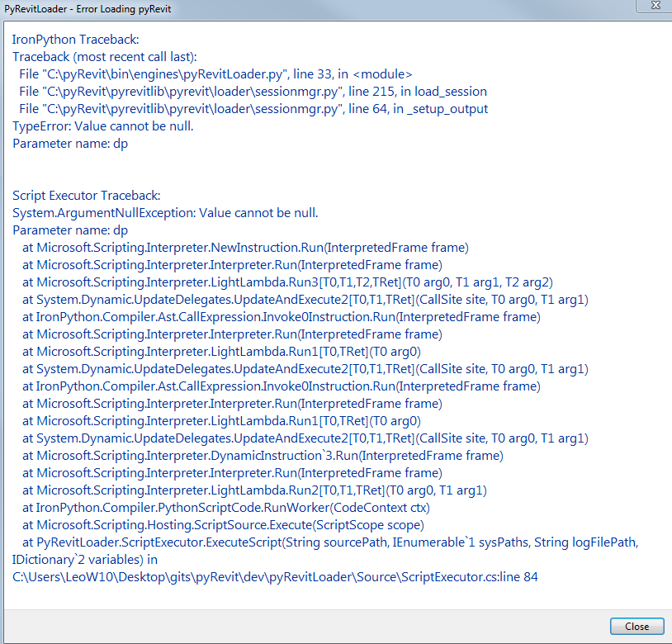The width and height of the screenshot is (672, 644).
Task: Click the Close button in the error dialog
Action: tap(637, 626)
